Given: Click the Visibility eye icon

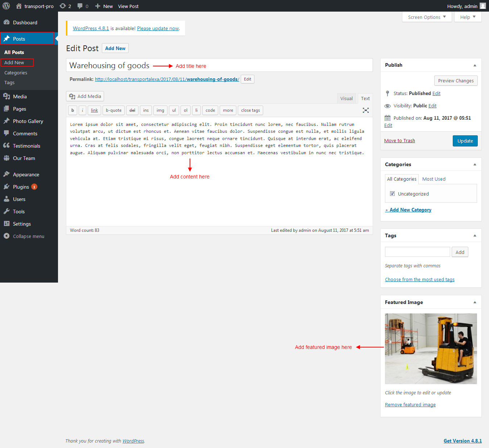Looking at the screenshot, I should 388,106.
